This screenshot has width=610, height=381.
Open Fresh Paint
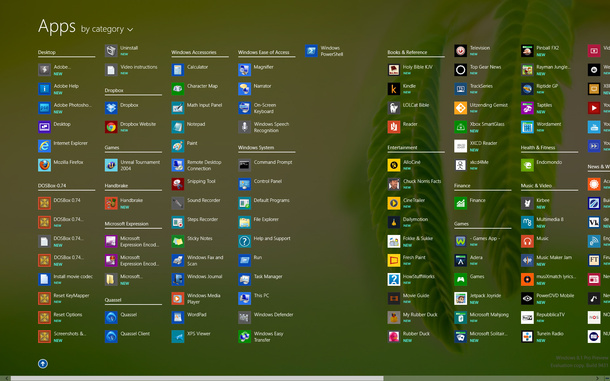[407, 261]
